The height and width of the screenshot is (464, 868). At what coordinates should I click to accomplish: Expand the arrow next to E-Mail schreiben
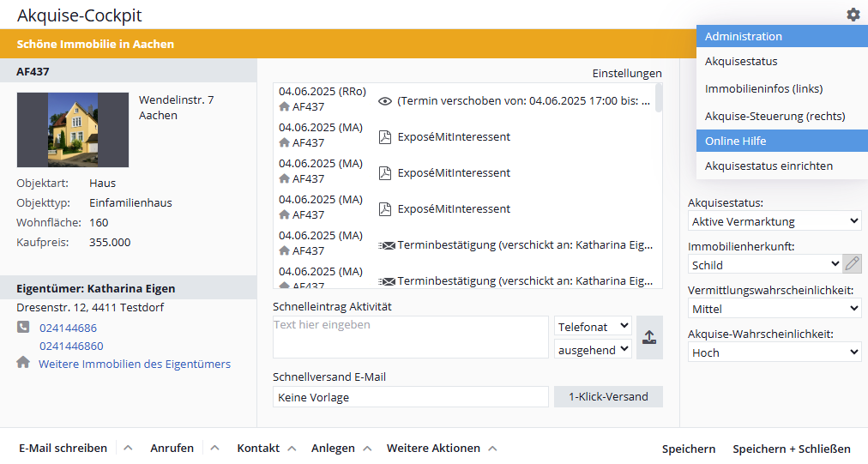pos(127,448)
